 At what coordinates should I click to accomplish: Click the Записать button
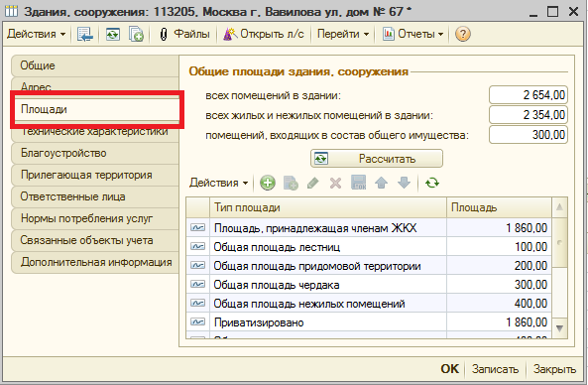pos(495,369)
